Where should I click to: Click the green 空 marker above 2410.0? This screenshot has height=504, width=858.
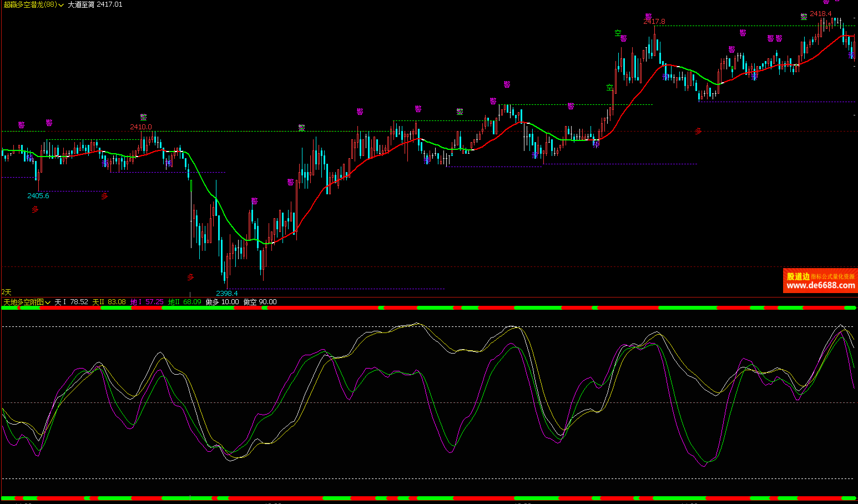click(x=143, y=117)
